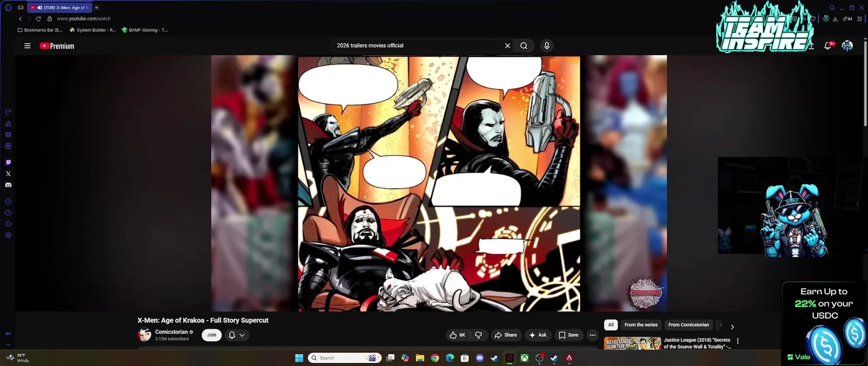The width and height of the screenshot is (868, 366).
Task: Mute tab via speaker icon
Action: (x=40, y=8)
